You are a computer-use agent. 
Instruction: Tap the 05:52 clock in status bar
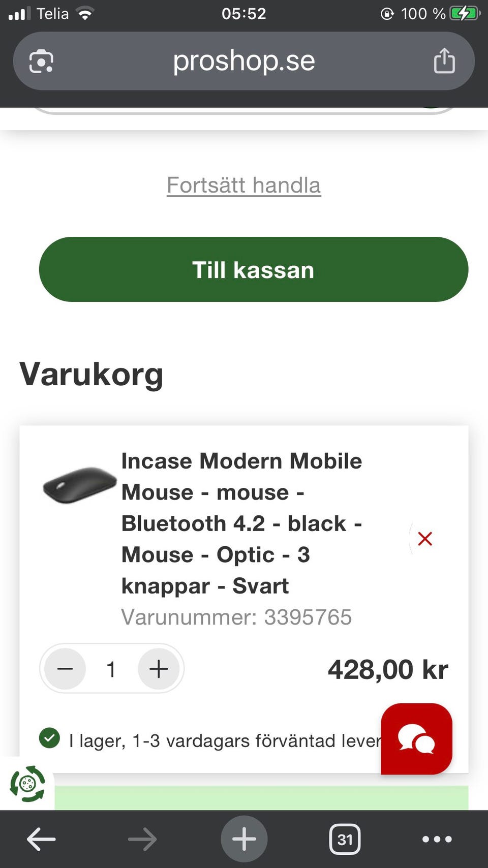click(244, 14)
